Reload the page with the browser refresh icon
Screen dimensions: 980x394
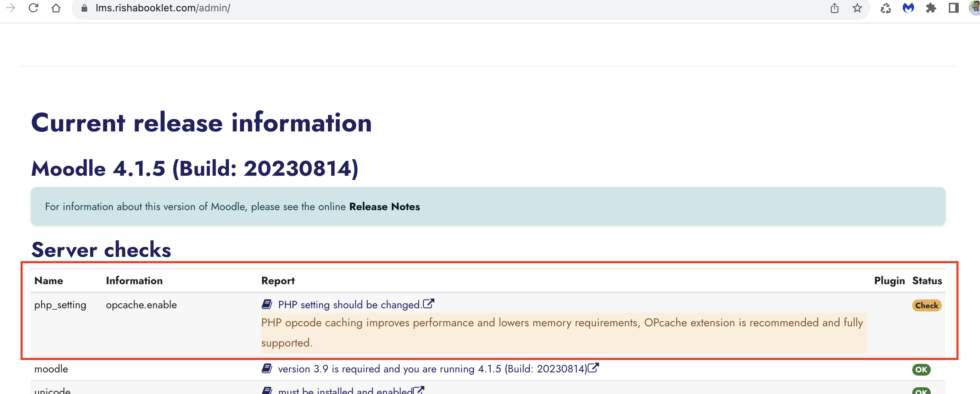pos(33,7)
